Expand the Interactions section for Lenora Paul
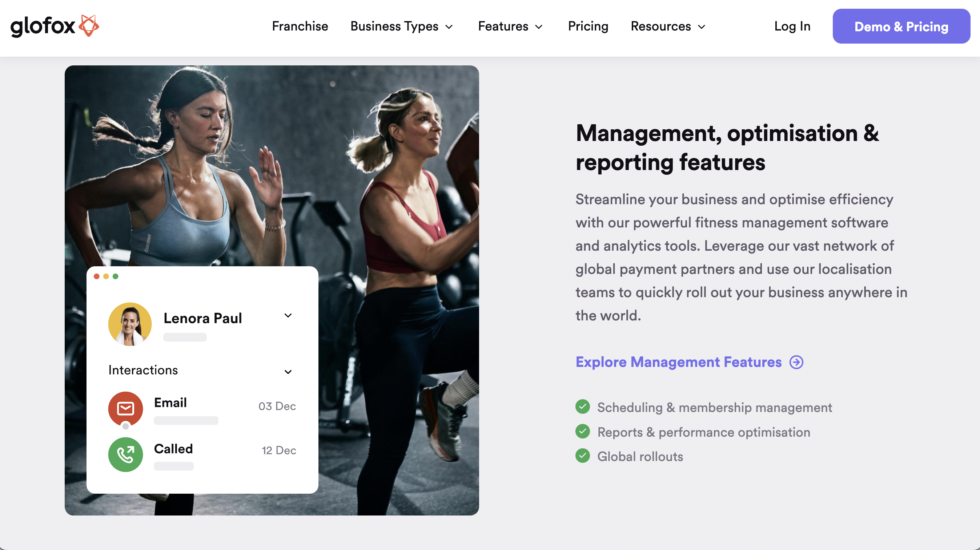 (288, 371)
